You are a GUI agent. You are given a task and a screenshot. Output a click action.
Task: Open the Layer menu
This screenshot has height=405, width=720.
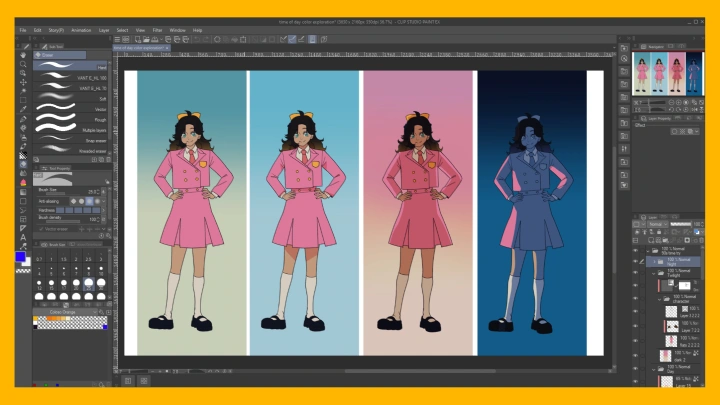104,30
